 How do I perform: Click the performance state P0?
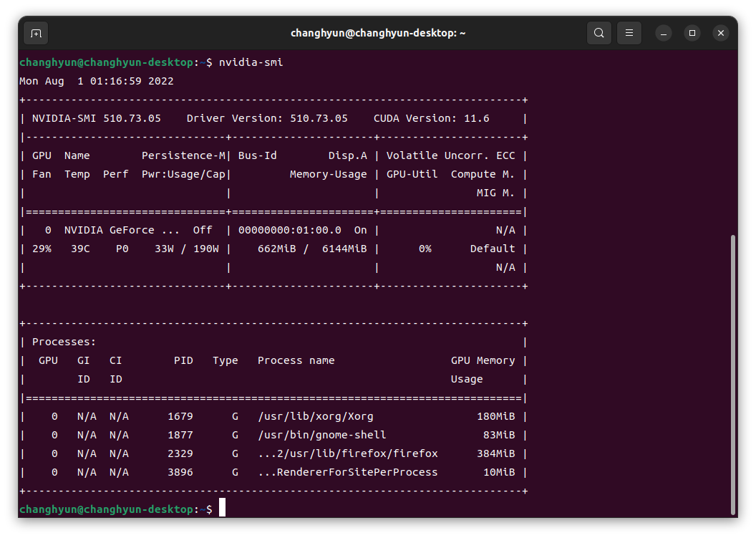pos(122,249)
